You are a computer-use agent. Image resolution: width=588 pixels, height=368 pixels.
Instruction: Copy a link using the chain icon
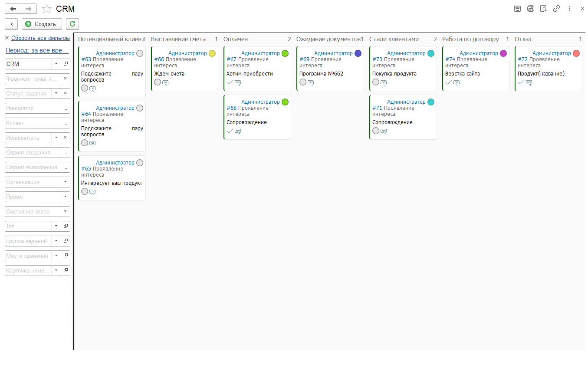point(556,8)
